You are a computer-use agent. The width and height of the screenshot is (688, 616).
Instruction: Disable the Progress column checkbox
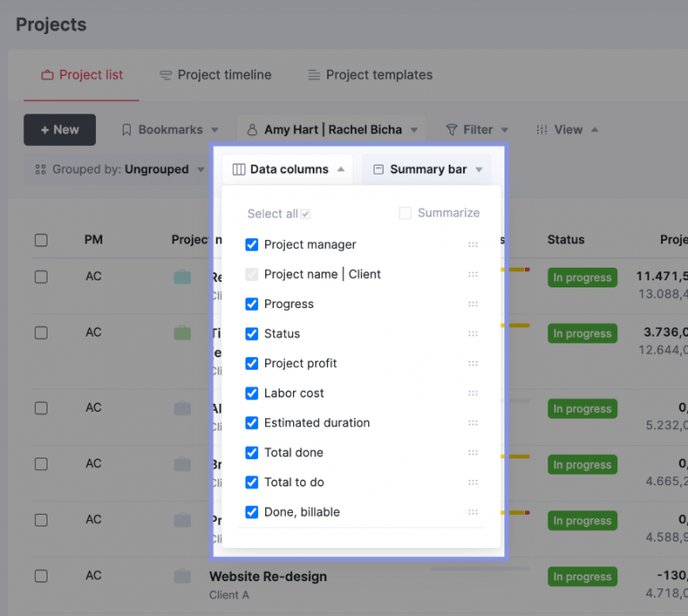click(x=252, y=304)
